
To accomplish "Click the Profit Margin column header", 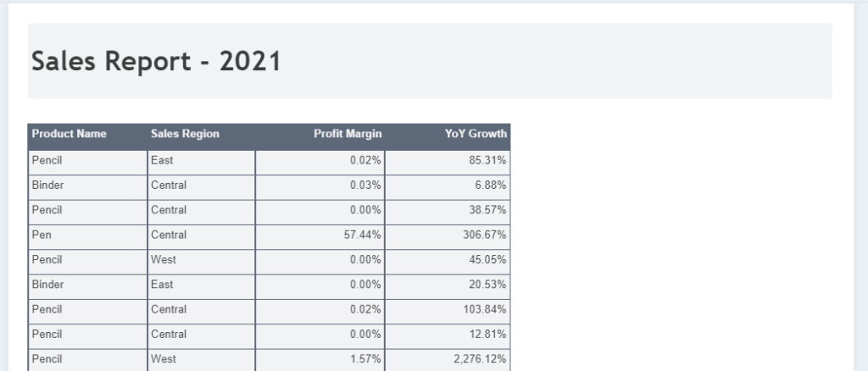I will pyautogui.click(x=348, y=134).
